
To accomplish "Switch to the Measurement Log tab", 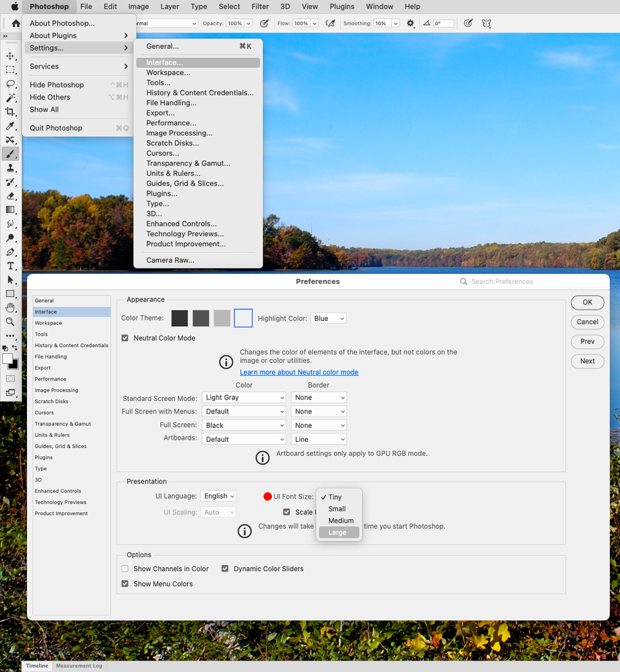I will pyautogui.click(x=79, y=665).
